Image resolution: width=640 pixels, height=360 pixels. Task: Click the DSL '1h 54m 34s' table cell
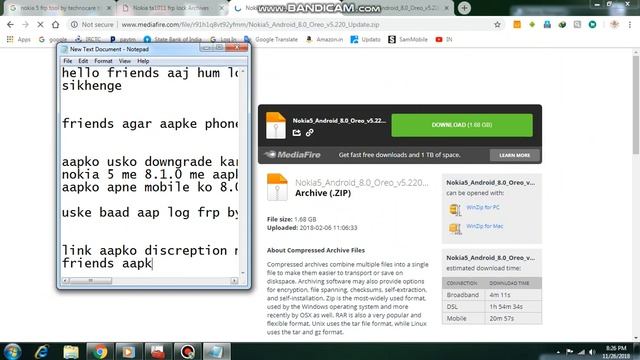point(513,307)
